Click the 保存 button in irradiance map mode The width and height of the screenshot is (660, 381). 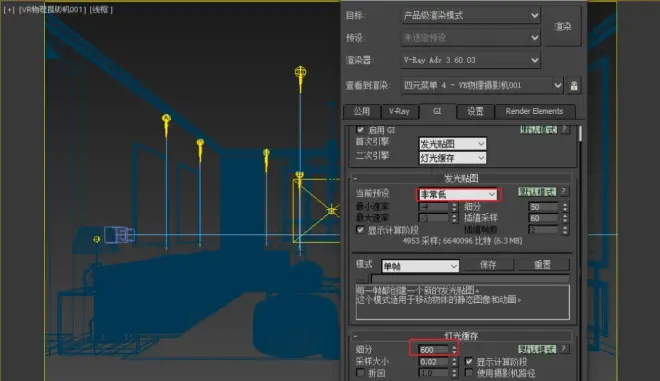pos(488,265)
